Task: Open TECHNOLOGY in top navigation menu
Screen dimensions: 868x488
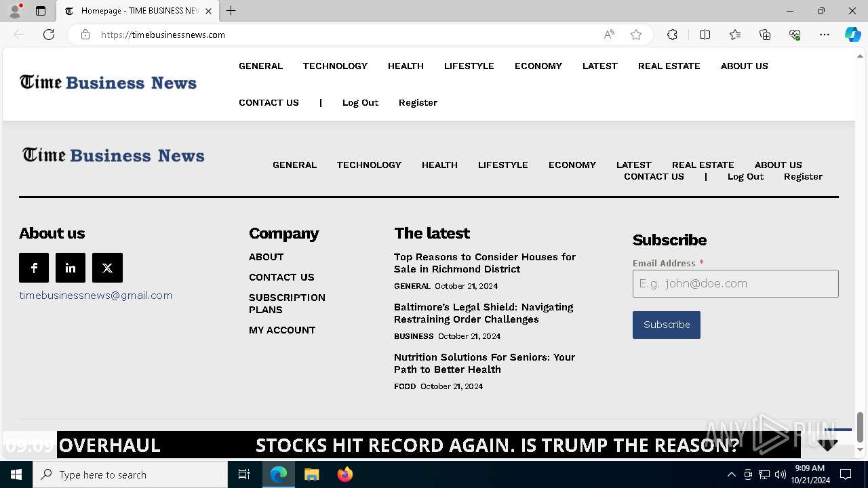Action: click(335, 66)
